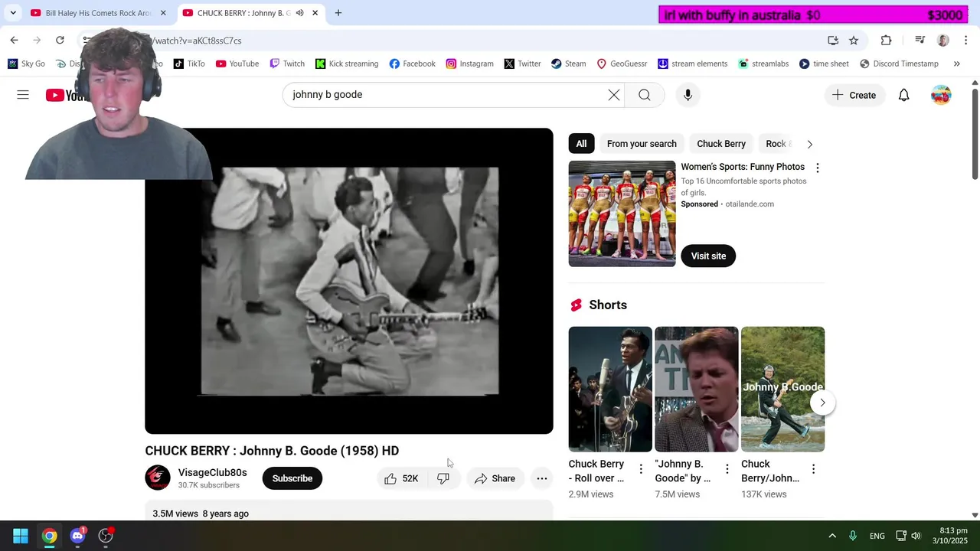Select the All filter chip
The height and width of the screenshot is (551, 980).
click(581, 144)
